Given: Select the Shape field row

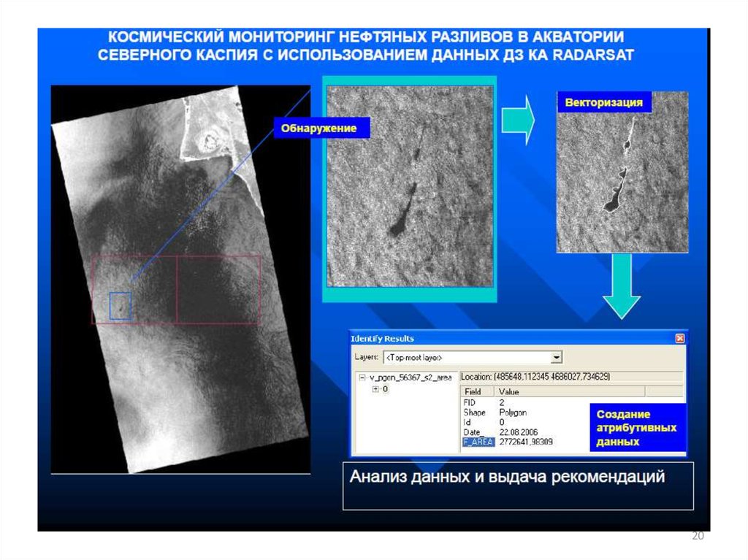Looking at the screenshot, I should (x=474, y=413).
